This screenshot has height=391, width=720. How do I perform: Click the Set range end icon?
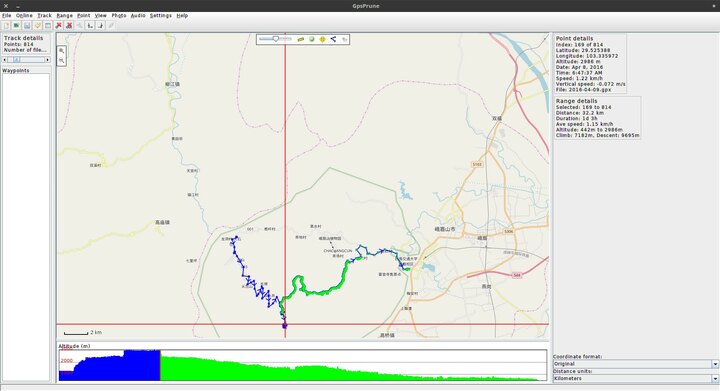tap(100, 26)
